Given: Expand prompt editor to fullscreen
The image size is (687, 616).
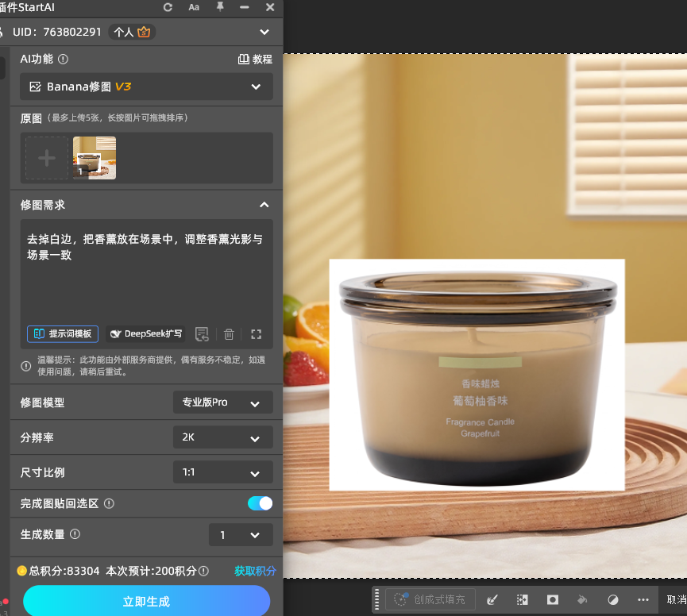Looking at the screenshot, I should (x=257, y=334).
